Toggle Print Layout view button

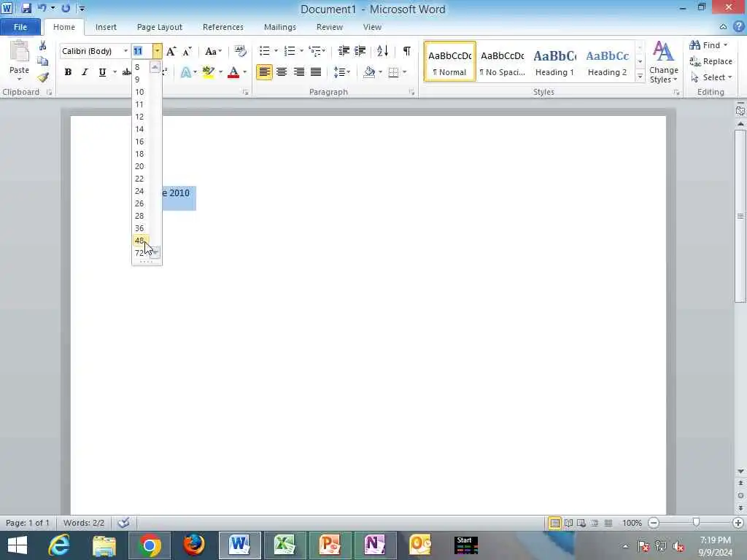[555, 523]
